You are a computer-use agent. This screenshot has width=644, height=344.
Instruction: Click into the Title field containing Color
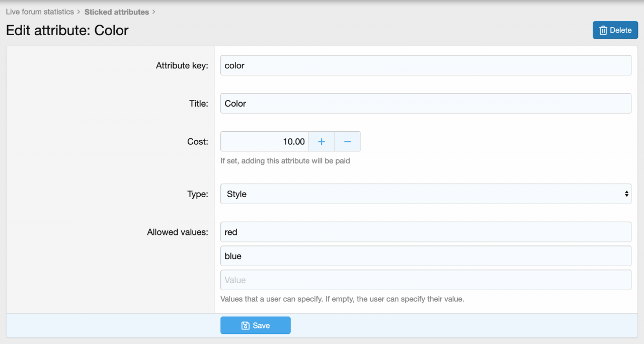(426, 104)
